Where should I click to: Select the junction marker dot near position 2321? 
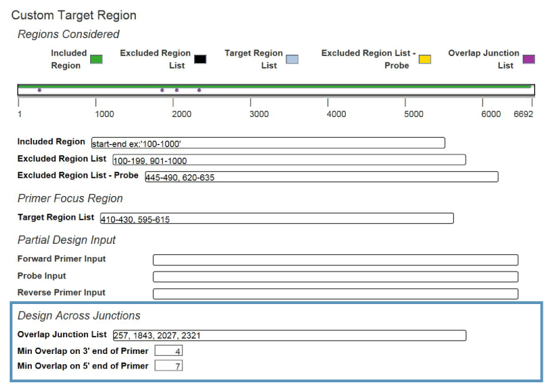tap(199, 90)
